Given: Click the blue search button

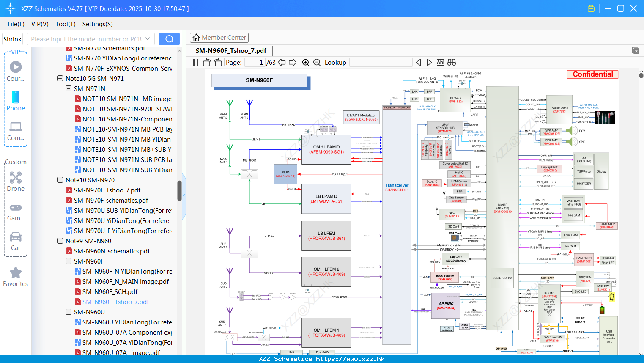Looking at the screenshot, I should [169, 39].
